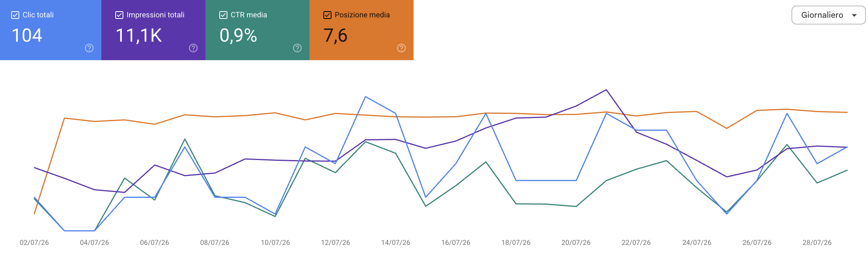Click the 24/07/26 date label on axis
The width and height of the screenshot is (868, 253).
(x=697, y=243)
